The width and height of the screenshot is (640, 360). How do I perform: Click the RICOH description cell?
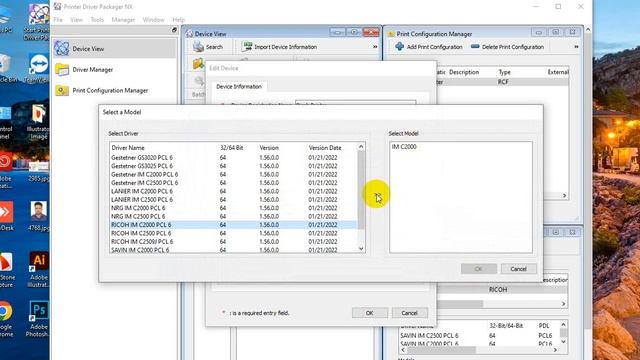click(498, 289)
